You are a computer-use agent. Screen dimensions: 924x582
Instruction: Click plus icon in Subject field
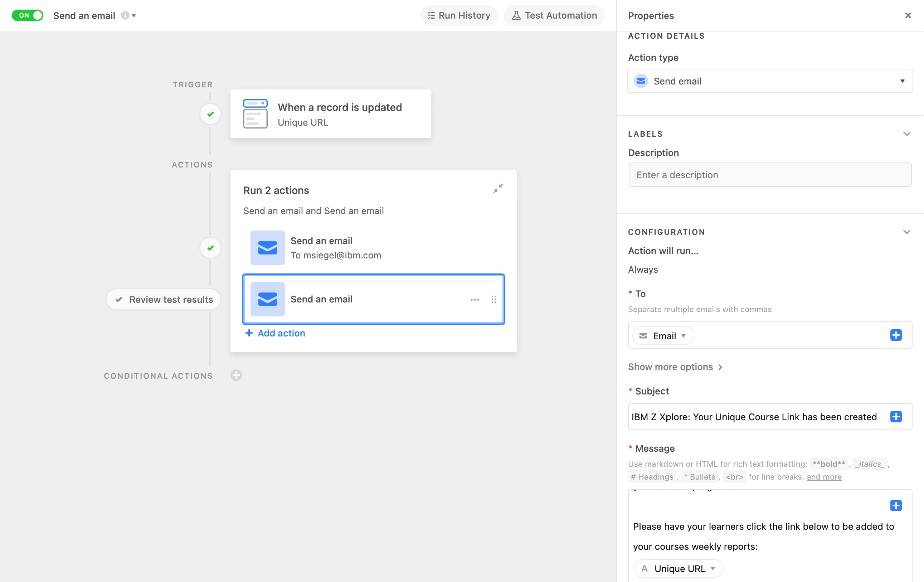point(896,417)
